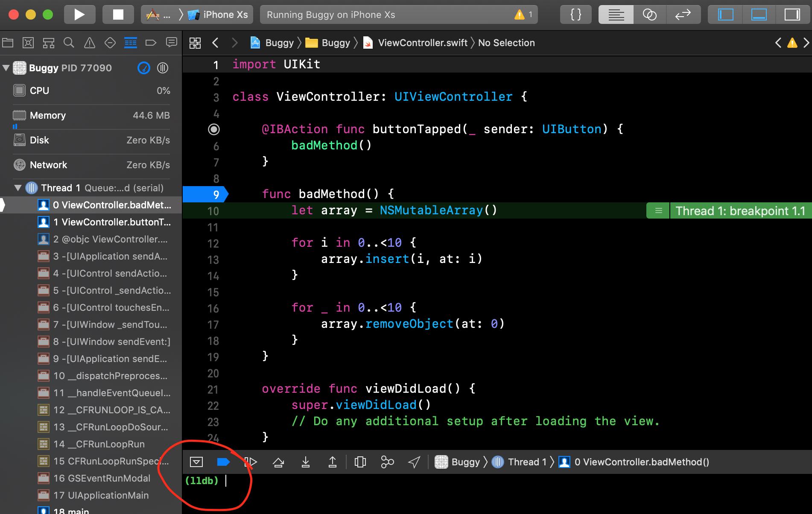812x514 pixels.
Task: Continue program execution
Action: [251, 462]
